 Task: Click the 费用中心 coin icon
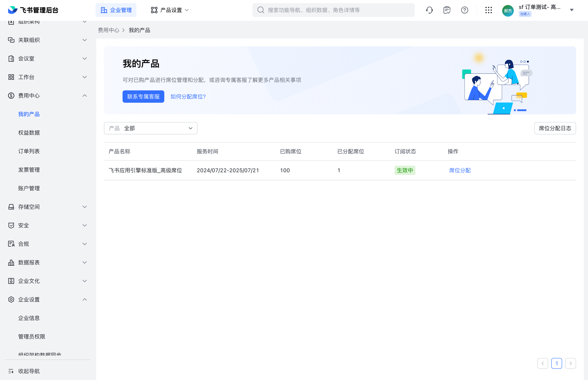click(11, 96)
